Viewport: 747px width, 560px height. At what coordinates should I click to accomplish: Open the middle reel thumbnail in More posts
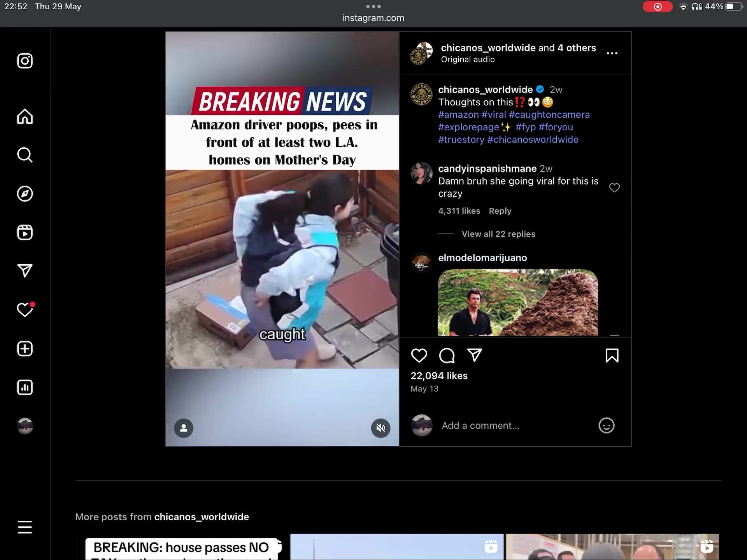pos(397,547)
